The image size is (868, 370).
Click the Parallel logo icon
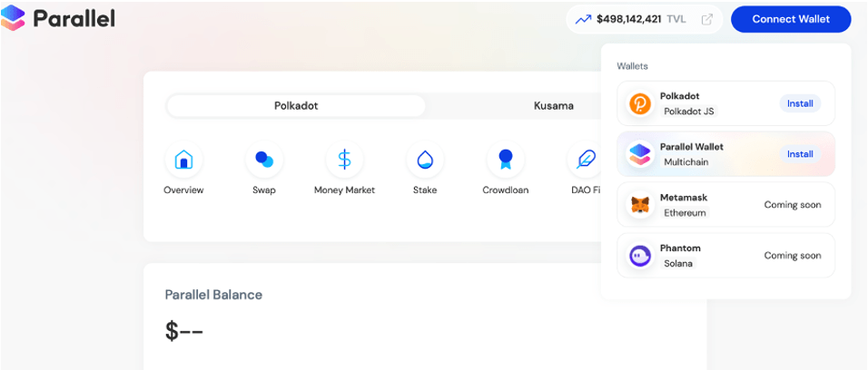(x=14, y=18)
